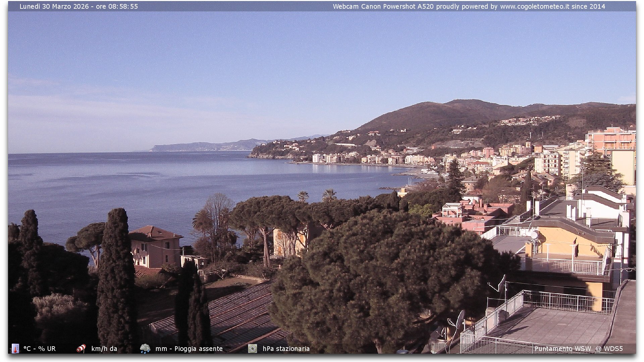The height and width of the screenshot is (362, 644).
Task: Click the rain cloud precipitation icon
Action: [145, 349]
